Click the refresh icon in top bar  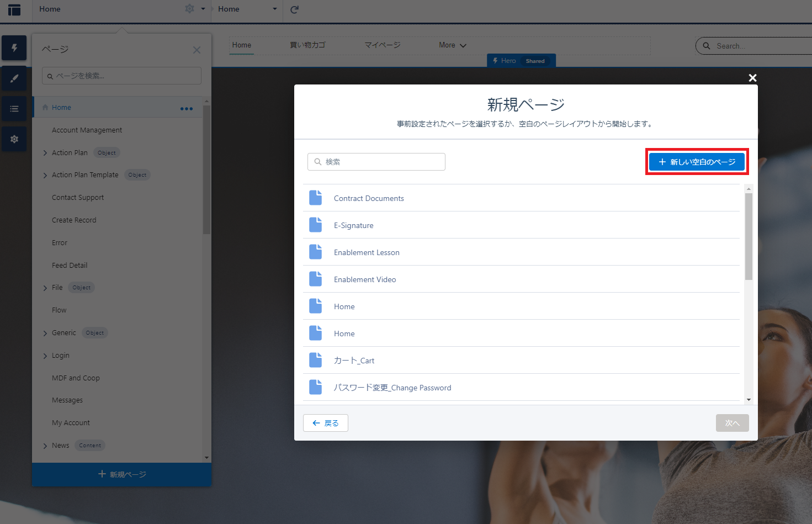pyautogui.click(x=294, y=9)
